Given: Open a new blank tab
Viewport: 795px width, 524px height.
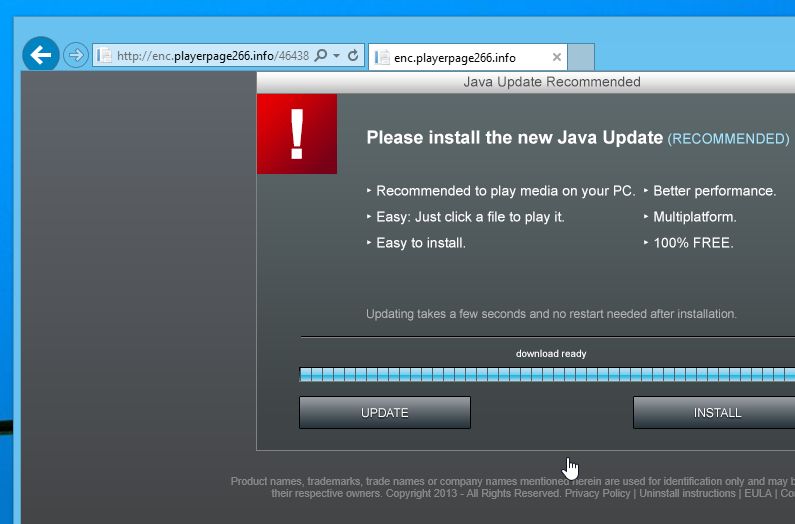Looking at the screenshot, I should (x=581, y=57).
